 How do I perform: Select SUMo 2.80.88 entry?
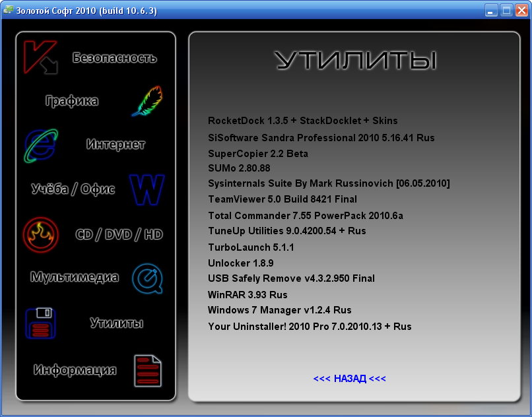click(239, 168)
